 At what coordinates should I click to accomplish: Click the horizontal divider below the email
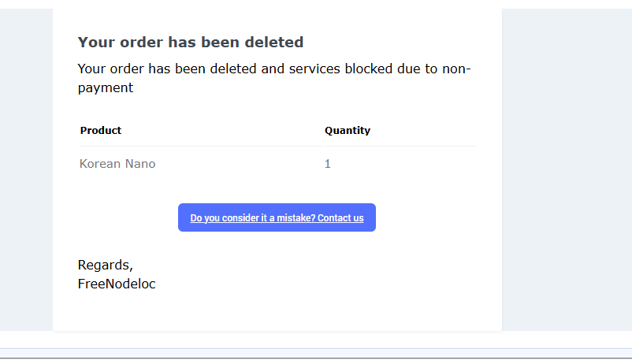click(x=316, y=358)
